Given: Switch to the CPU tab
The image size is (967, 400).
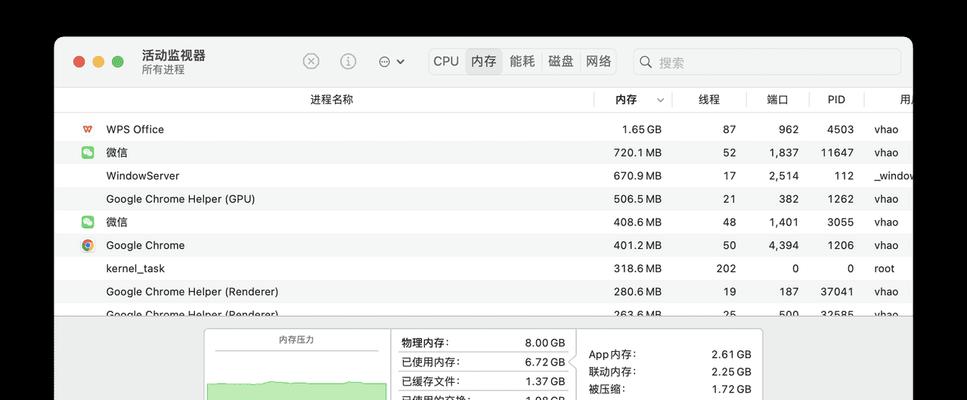Looking at the screenshot, I should click(446, 62).
